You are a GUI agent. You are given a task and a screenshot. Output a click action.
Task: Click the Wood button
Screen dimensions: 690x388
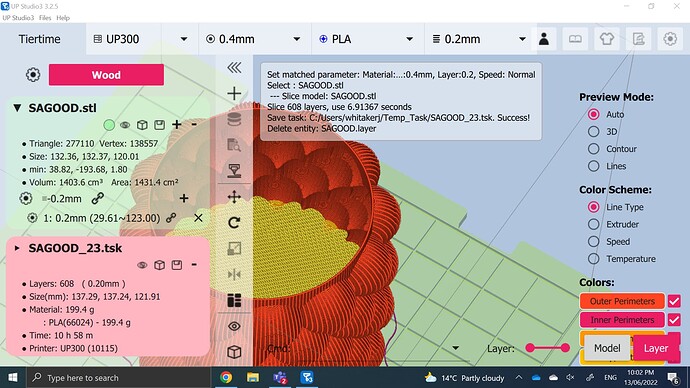point(106,75)
